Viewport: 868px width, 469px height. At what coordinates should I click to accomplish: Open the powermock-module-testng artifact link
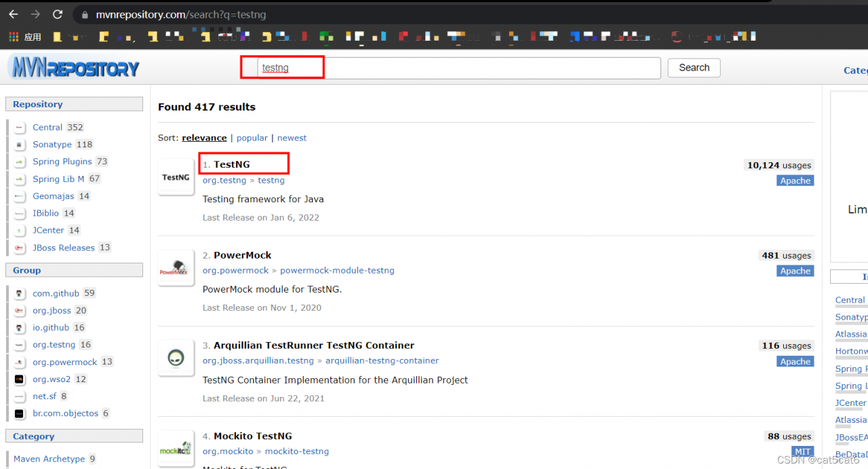(337, 271)
